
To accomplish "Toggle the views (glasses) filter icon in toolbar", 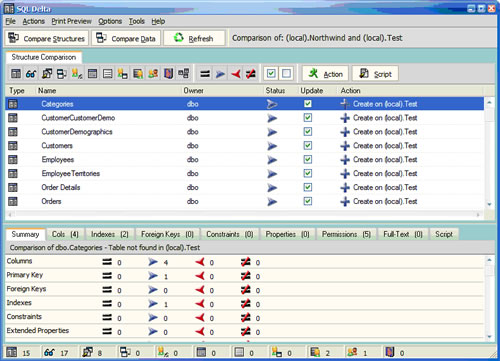I will coord(31,74).
